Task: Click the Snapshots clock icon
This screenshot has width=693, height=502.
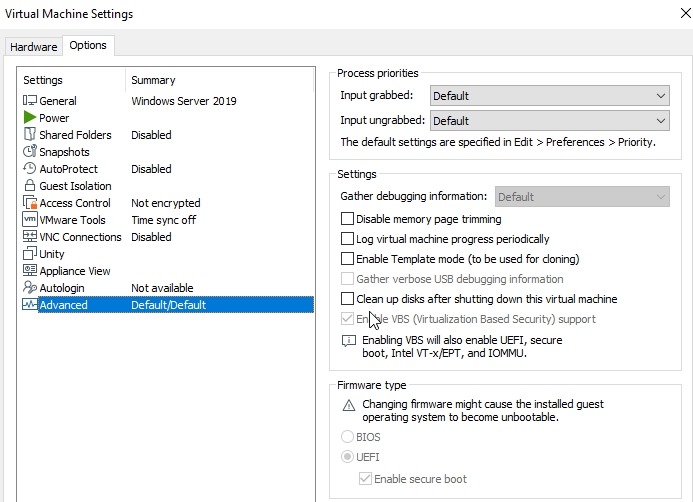Action: [30, 152]
